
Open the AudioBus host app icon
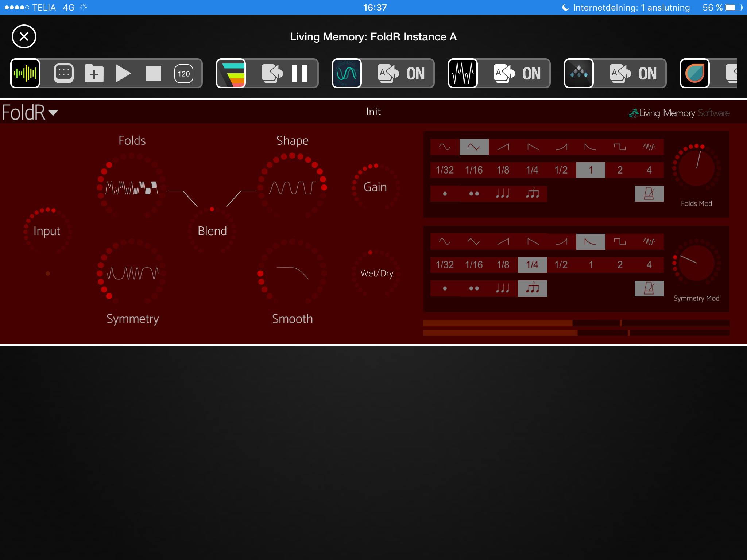[25, 73]
